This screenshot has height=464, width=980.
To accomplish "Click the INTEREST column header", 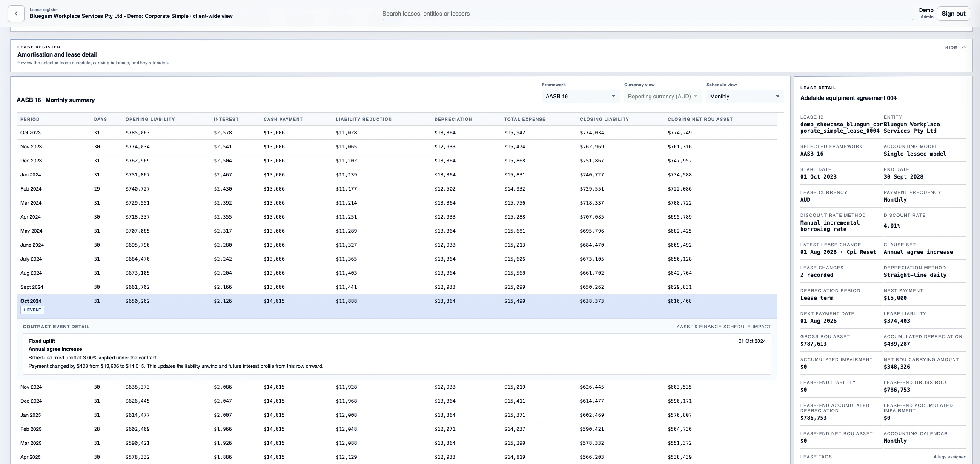I will point(226,120).
